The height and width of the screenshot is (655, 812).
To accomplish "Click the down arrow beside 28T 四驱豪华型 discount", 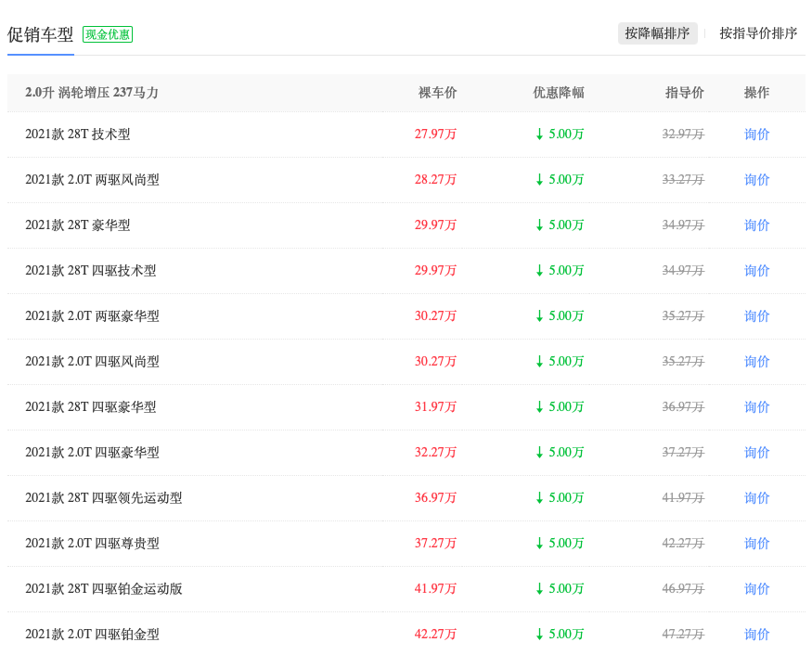I will pyautogui.click(x=539, y=407).
